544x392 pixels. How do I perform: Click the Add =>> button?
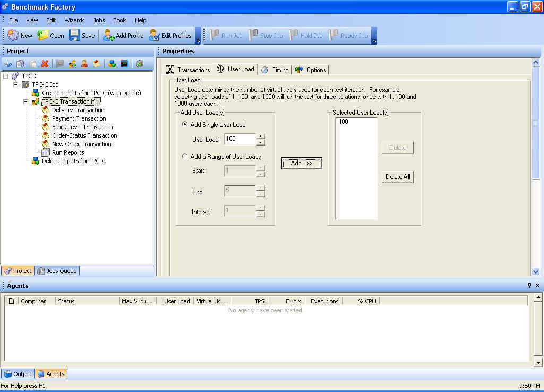pos(301,163)
